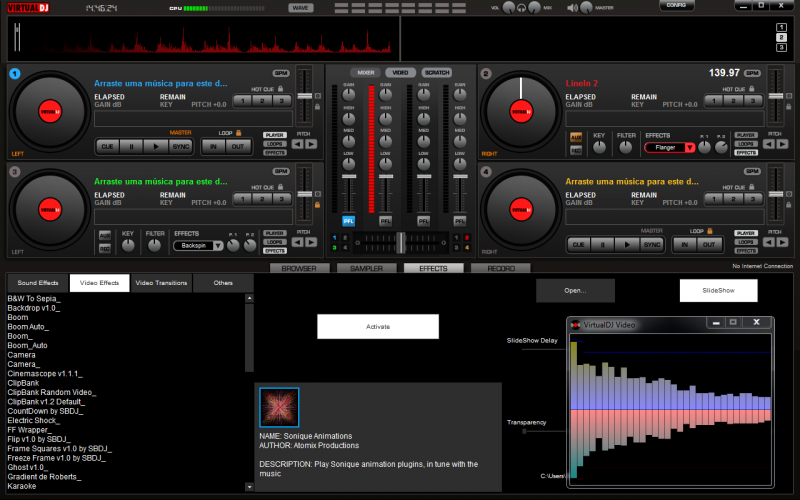800x500 pixels.
Task: Show the PLAYER panel on deck 3
Action: pyautogui.click(x=275, y=233)
